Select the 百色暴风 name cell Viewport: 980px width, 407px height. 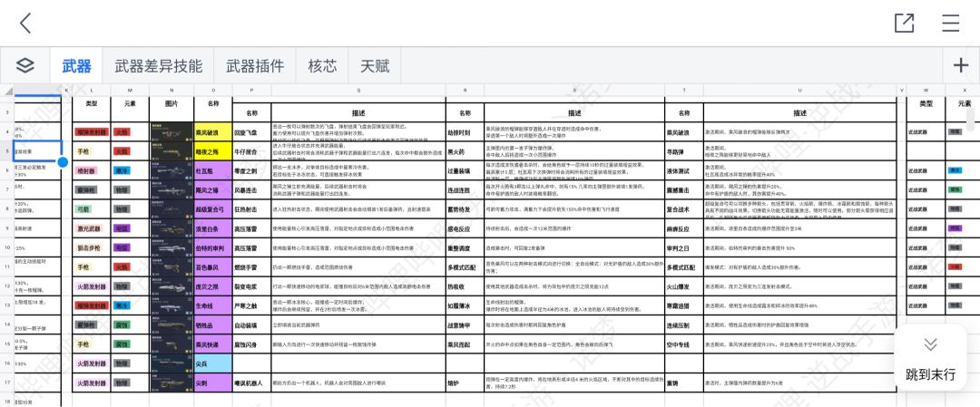[213, 267]
